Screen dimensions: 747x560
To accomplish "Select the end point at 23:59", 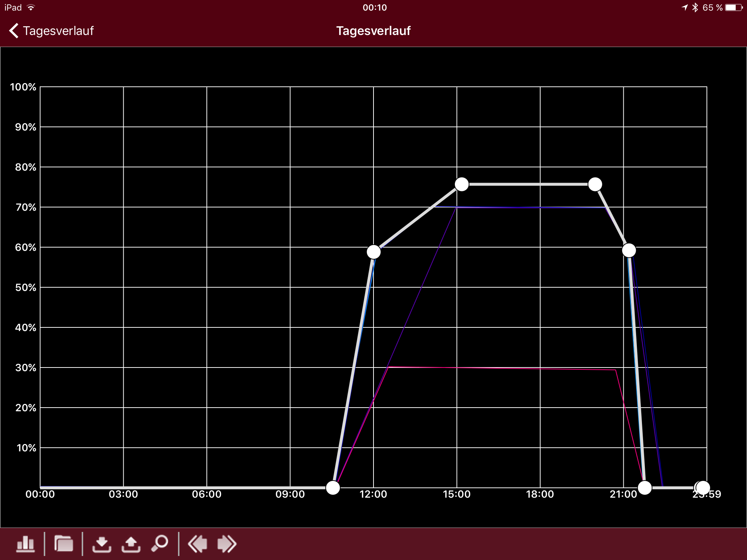I will tap(703, 487).
